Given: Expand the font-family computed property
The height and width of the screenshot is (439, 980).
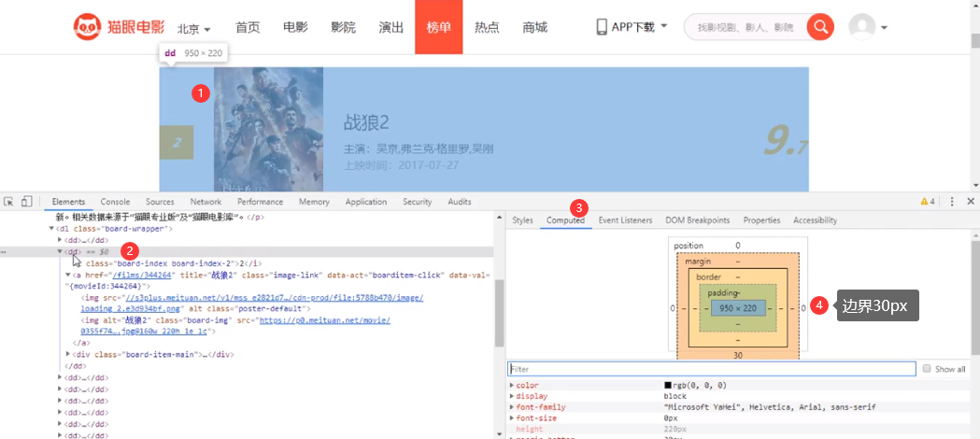Looking at the screenshot, I should pos(513,407).
